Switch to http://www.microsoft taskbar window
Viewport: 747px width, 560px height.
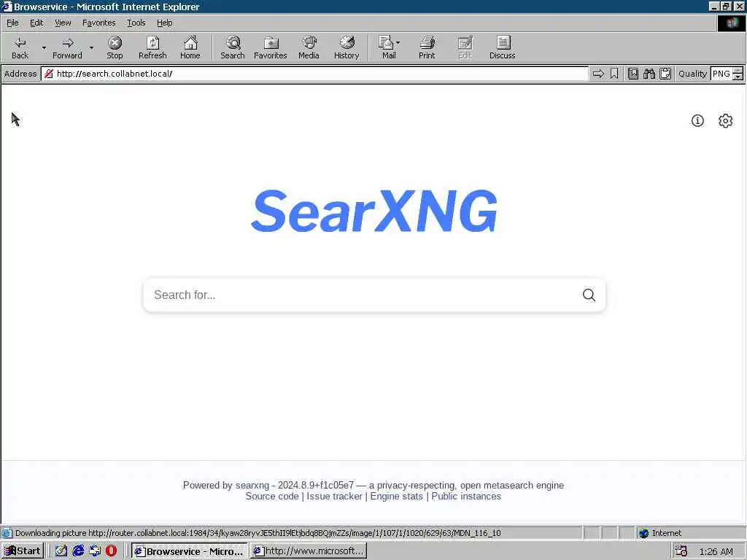pyautogui.click(x=309, y=551)
